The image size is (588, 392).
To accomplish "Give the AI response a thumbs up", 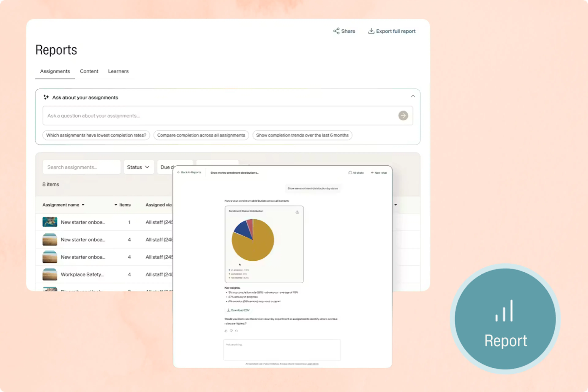I will point(226,331).
